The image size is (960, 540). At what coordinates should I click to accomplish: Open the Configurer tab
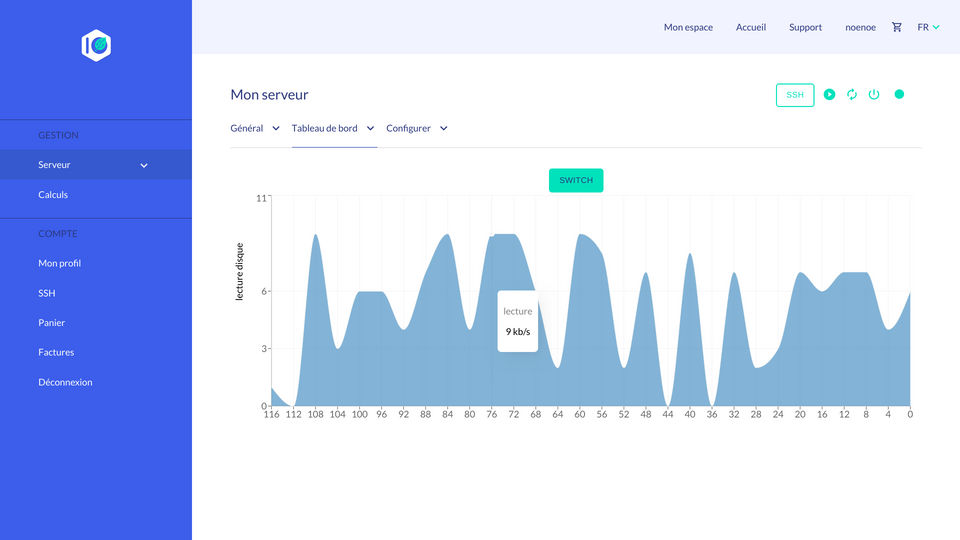point(408,128)
